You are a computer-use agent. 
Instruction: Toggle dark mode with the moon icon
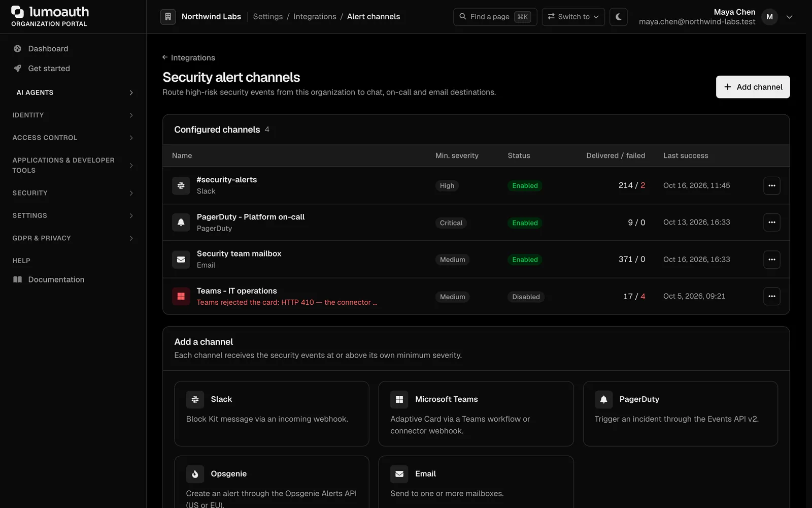pyautogui.click(x=618, y=17)
